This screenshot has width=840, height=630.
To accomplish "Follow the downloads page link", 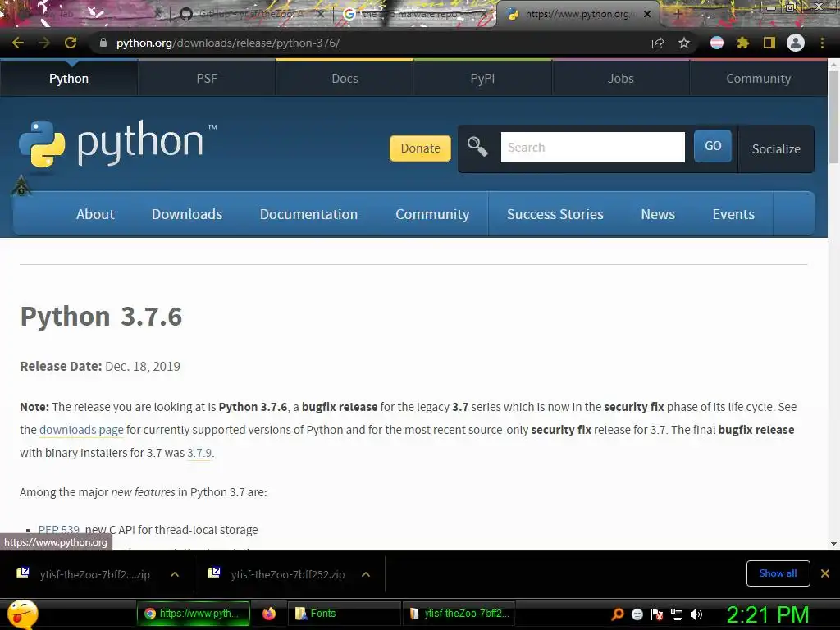I will point(81,430).
